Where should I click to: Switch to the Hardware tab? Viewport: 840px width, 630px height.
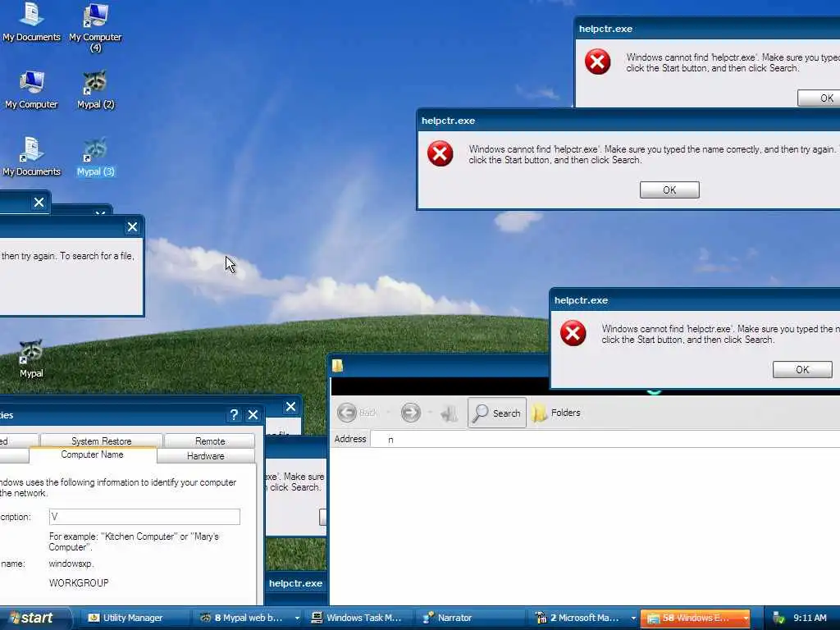206,456
